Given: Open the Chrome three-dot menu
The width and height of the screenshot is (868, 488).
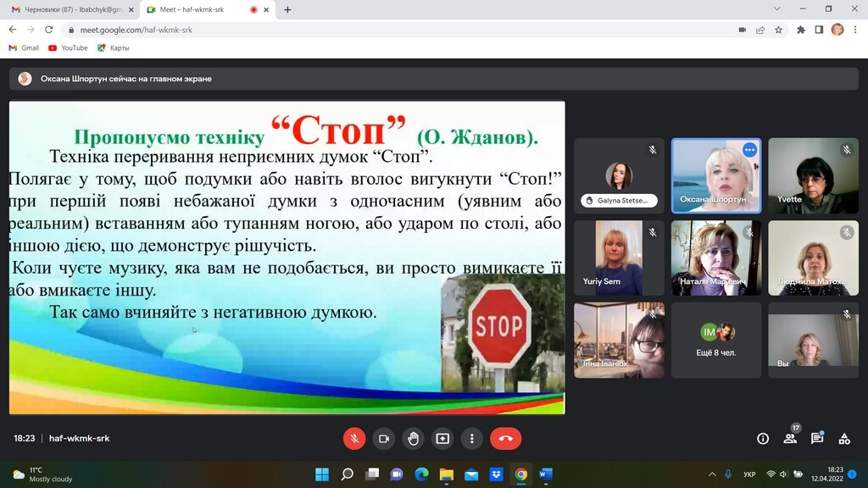Looking at the screenshot, I should tap(856, 30).
